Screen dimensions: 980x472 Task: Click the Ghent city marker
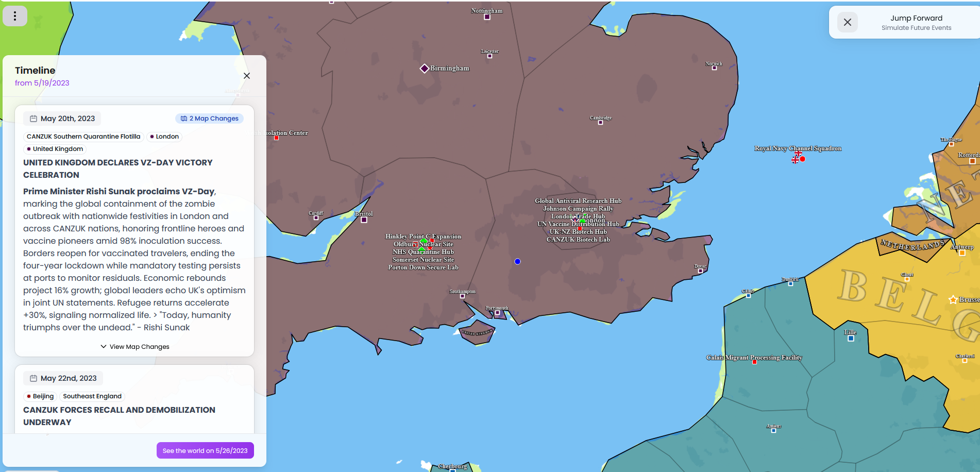click(907, 279)
